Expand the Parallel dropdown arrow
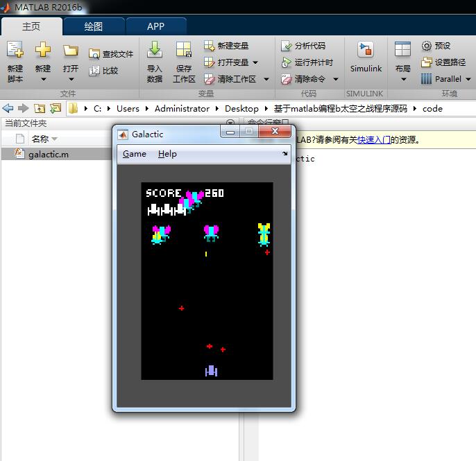Image resolution: width=476 pixels, height=461 pixels. pyautogui.click(x=468, y=79)
